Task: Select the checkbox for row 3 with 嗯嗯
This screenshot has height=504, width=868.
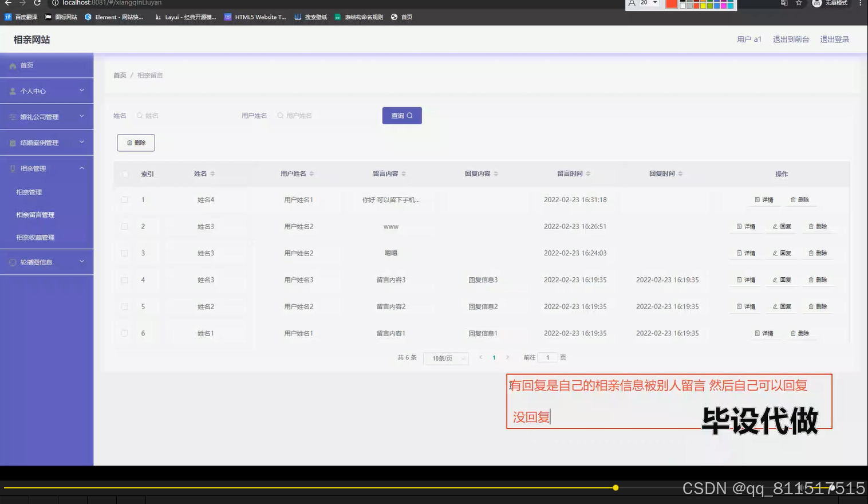Action: [124, 253]
